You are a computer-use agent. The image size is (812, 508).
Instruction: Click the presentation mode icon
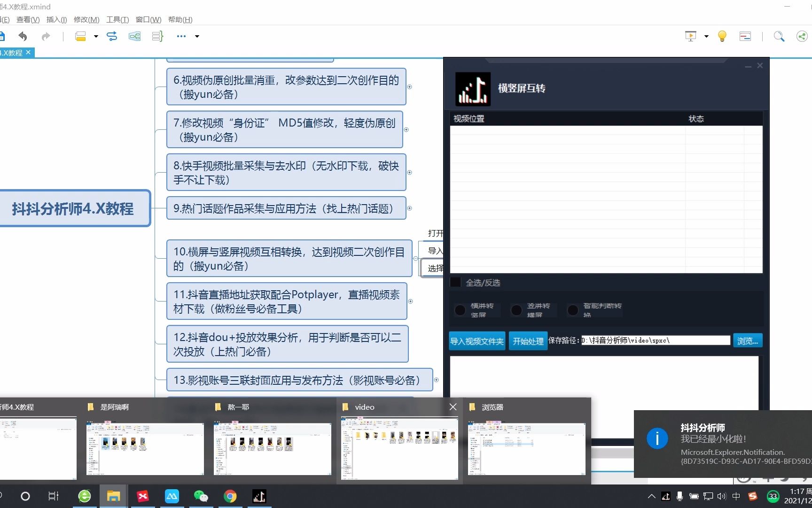pos(691,36)
